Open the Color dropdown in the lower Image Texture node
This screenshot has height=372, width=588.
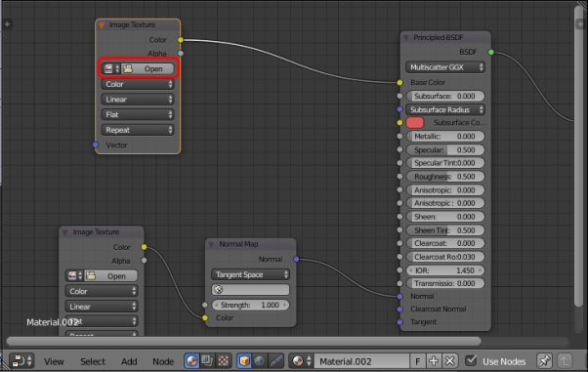pos(102,291)
